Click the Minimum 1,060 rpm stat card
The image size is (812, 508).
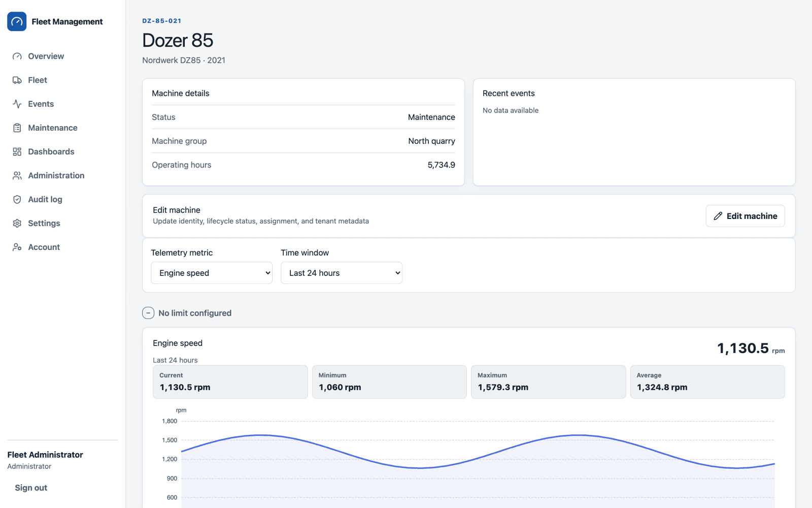(389, 382)
